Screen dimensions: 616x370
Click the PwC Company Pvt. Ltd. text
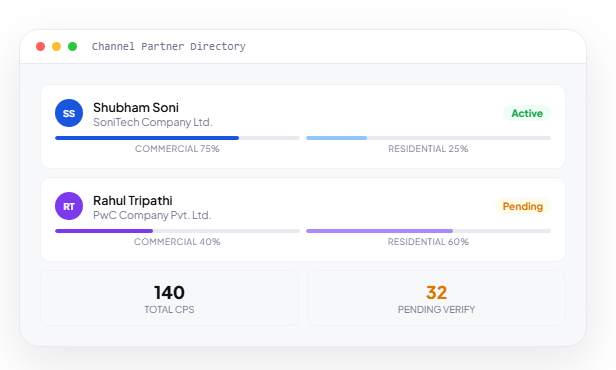click(152, 215)
